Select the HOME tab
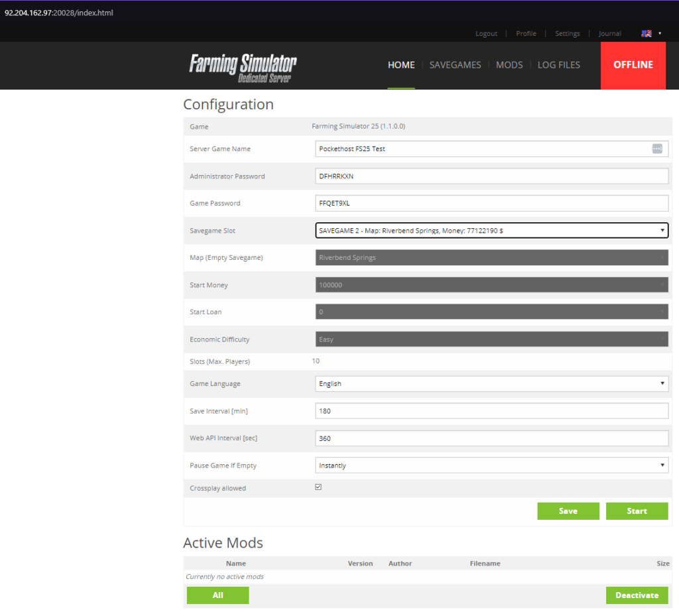Viewport: 679px width, 616px height. click(401, 65)
